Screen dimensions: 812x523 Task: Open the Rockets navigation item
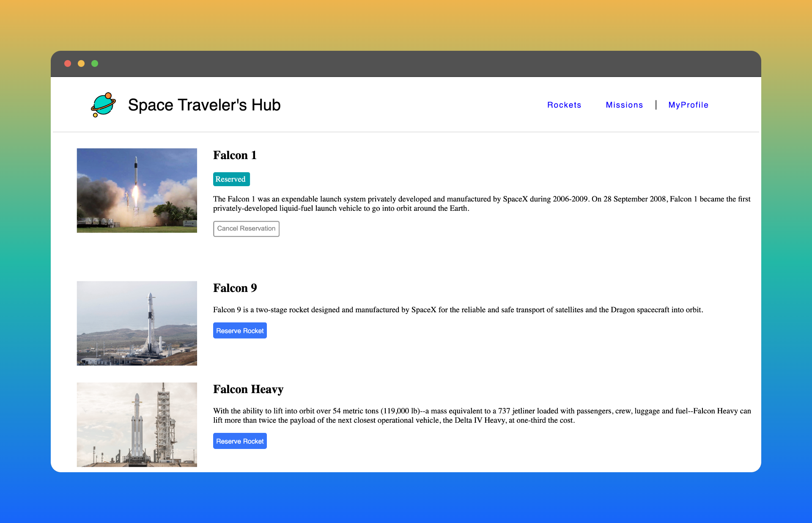(564, 105)
